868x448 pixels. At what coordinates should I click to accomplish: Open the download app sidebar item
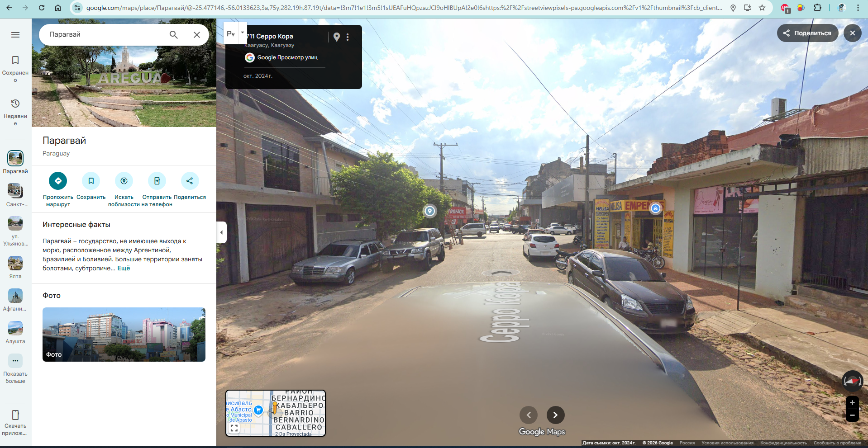tap(15, 422)
